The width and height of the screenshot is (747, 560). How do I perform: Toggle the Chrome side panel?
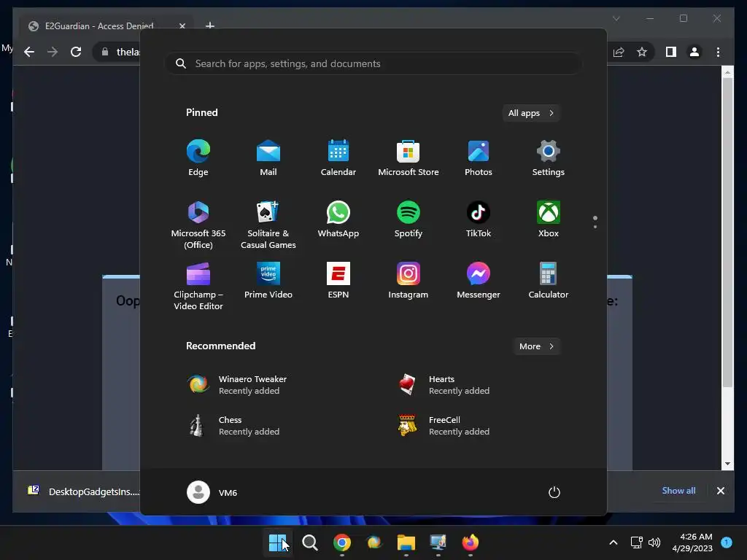671,52
